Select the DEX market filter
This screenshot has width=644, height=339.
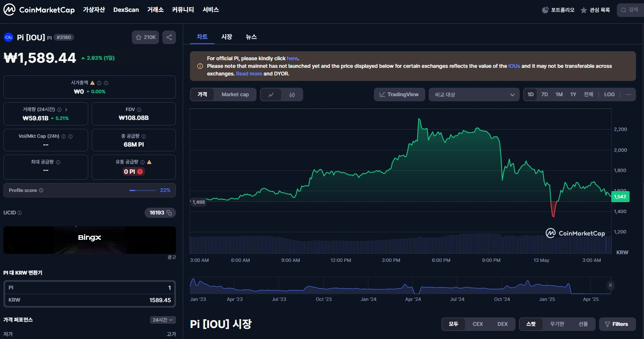[502, 324]
